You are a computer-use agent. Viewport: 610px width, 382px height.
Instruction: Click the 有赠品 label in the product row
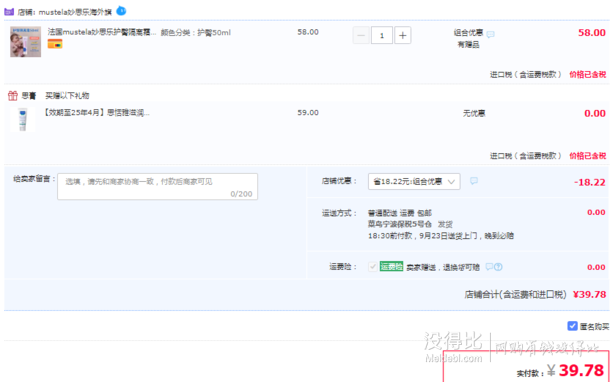click(468, 45)
